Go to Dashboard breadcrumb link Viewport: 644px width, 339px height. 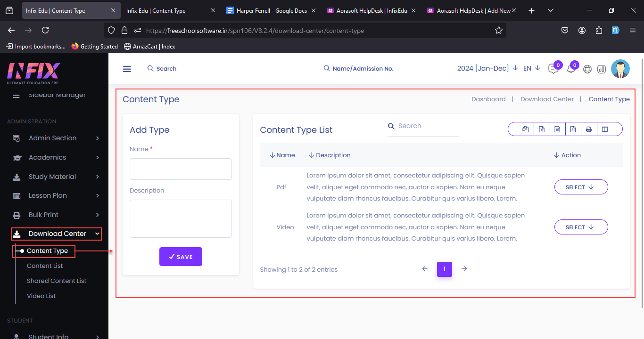coord(488,99)
